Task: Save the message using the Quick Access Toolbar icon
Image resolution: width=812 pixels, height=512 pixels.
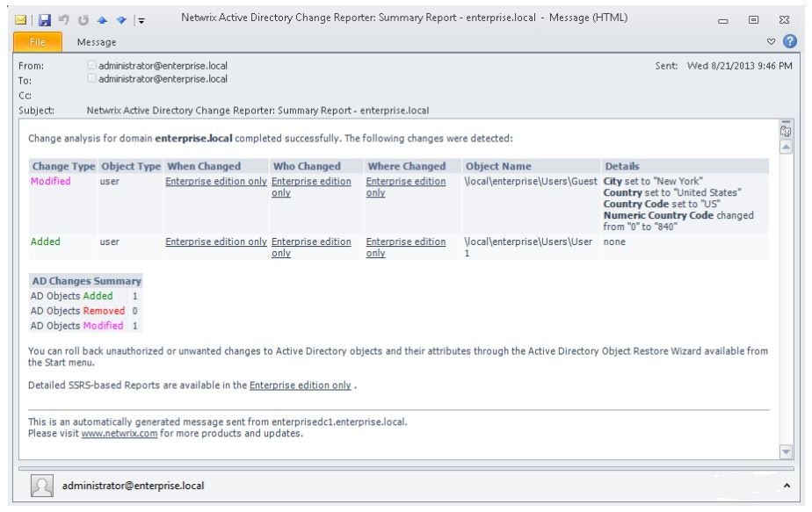Action: (45, 20)
